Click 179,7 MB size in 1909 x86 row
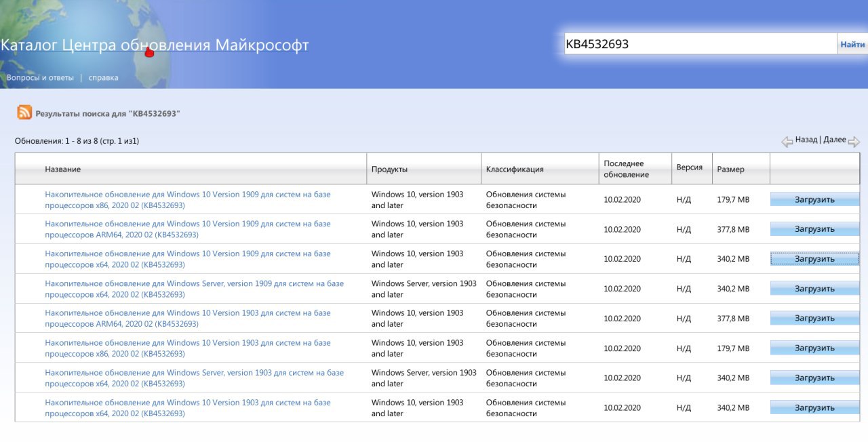Screen dimensions: 868x444 click(733, 199)
